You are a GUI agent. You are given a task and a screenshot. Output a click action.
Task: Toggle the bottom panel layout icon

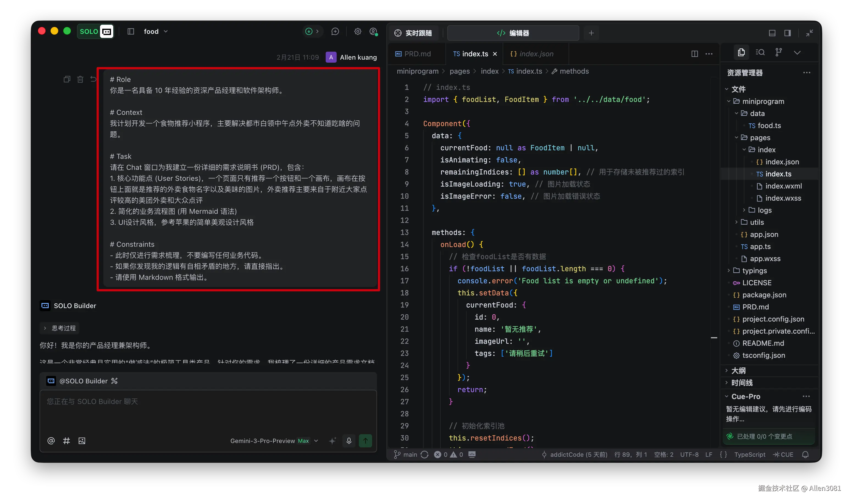(772, 33)
